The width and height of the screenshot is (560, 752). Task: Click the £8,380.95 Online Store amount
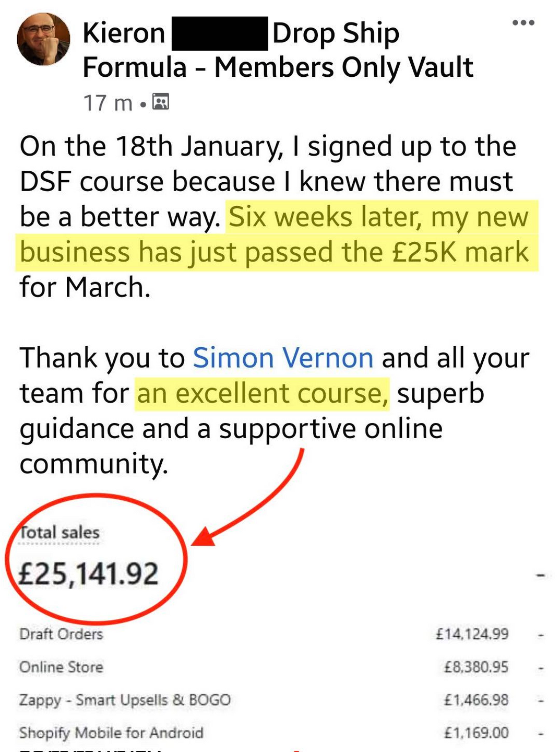click(476, 667)
